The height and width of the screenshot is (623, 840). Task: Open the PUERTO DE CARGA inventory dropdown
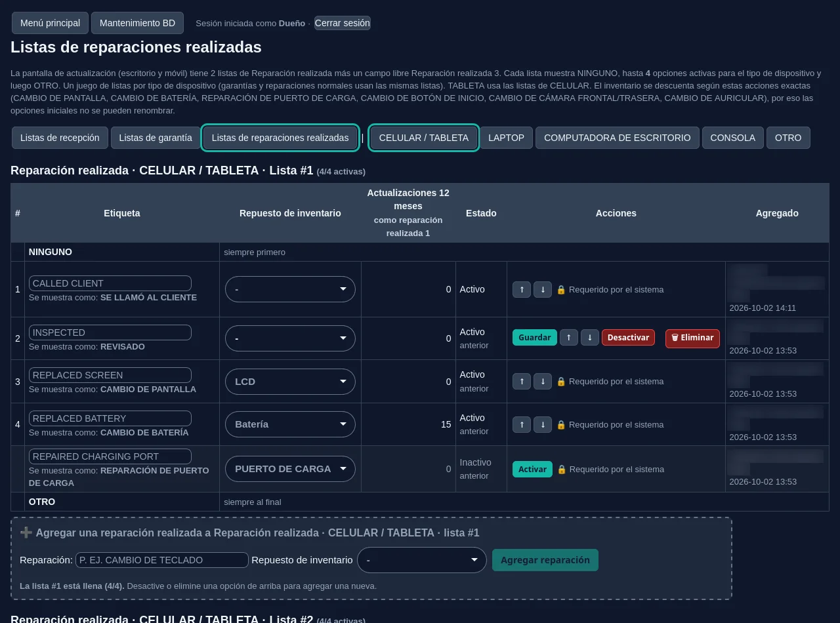[290, 469]
